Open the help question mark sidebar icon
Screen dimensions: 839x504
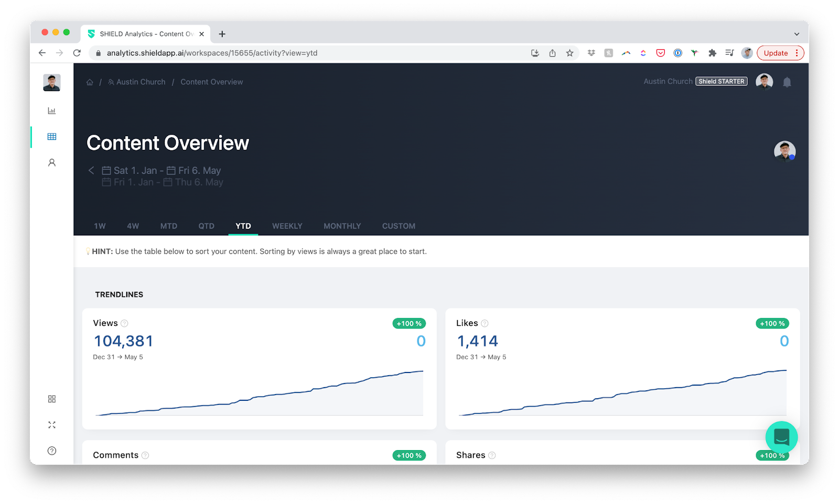click(52, 451)
